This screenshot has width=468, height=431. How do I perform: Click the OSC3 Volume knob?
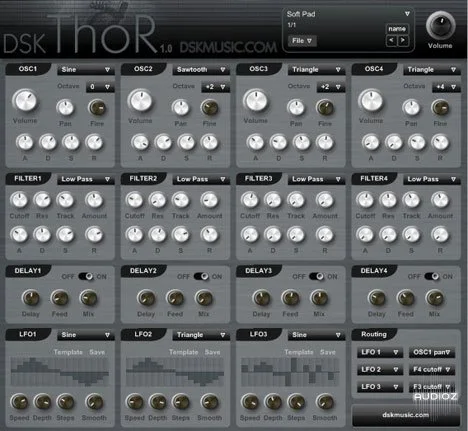pos(255,101)
